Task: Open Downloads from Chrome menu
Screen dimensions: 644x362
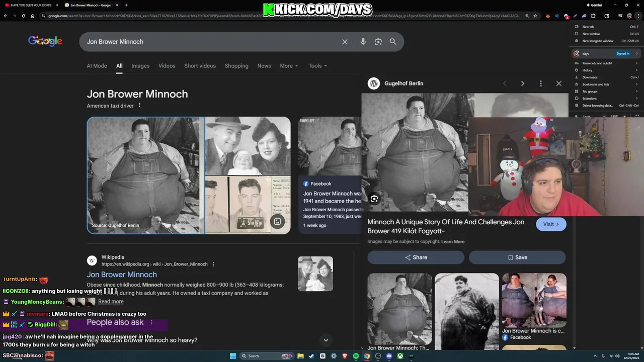Action: (606, 77)
